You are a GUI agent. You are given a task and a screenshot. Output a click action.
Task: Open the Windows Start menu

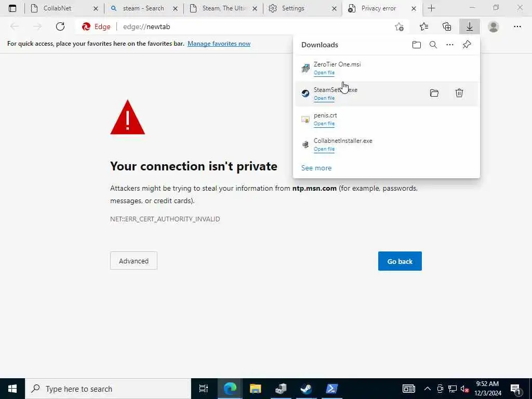pos(12,389)
